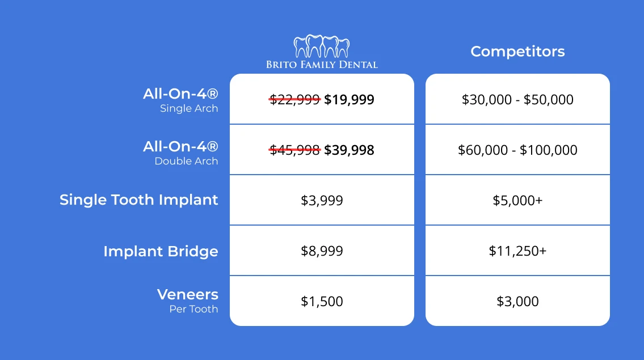Screen dimensions: 644x360
Task: Select the $39,998 double arch price
Action: (349, 150)
